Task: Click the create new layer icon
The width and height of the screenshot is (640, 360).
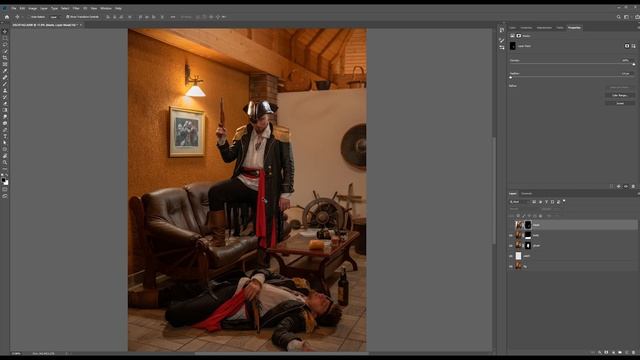Action: pyautogui.click(x=627, y=352)
